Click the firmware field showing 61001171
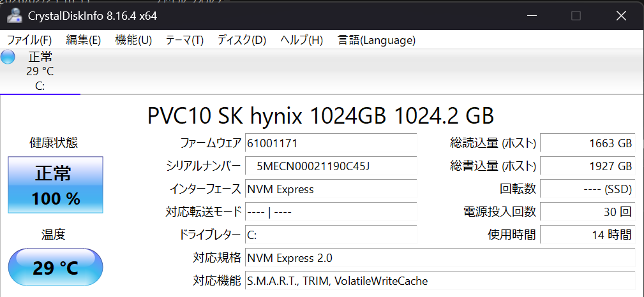This screenshot has height=297, width=644. click(331, 143)
